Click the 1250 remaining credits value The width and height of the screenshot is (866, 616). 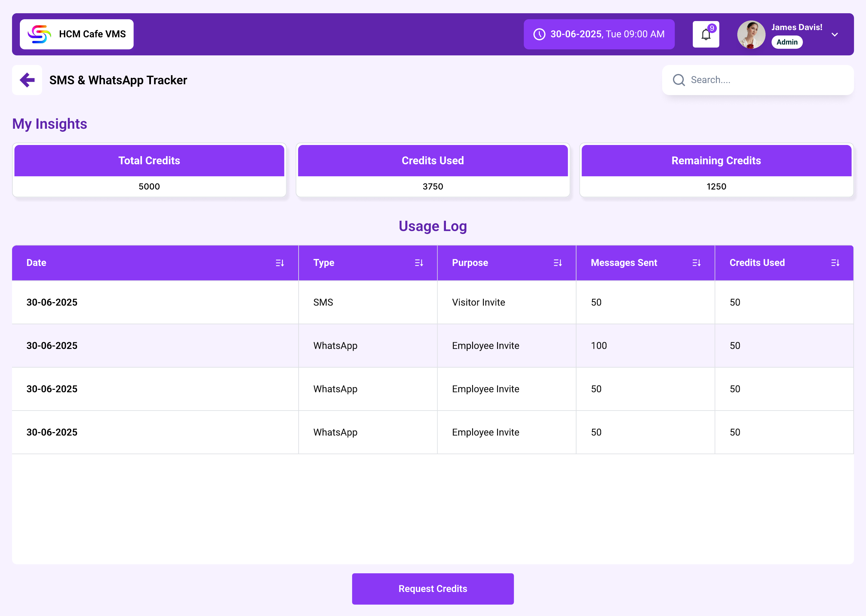(717, 186)
